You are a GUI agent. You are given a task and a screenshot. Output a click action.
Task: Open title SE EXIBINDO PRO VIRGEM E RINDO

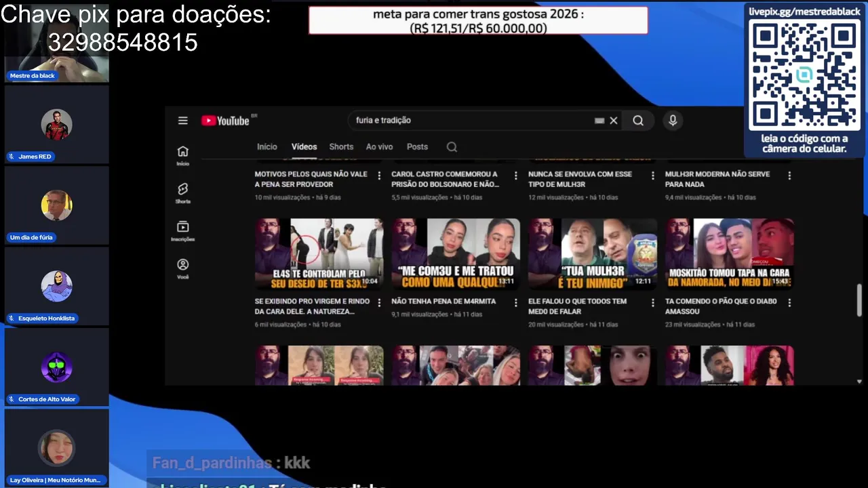coord(312,306)
